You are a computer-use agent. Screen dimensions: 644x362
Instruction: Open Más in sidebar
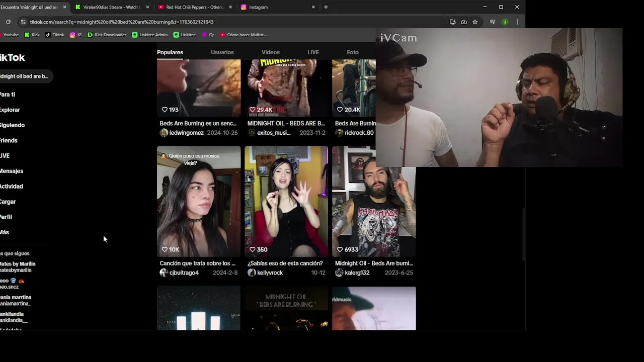pyautogui.click(x=5, y=232)
